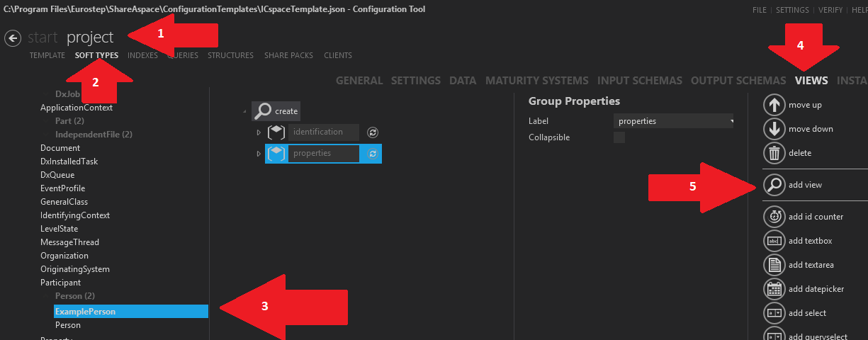Click the identification name field
868x340 pixels.
(324, 132)
